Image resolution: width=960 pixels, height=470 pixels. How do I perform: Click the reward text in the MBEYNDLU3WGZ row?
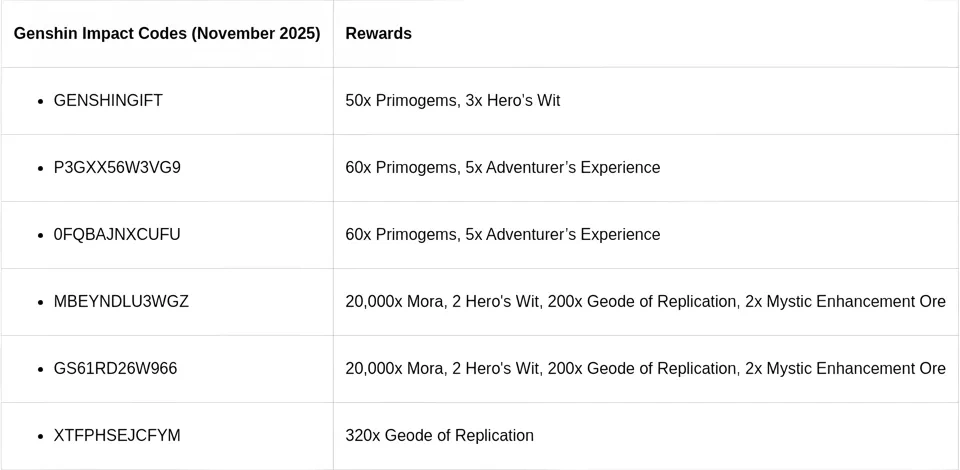click(x=645, y=302)
